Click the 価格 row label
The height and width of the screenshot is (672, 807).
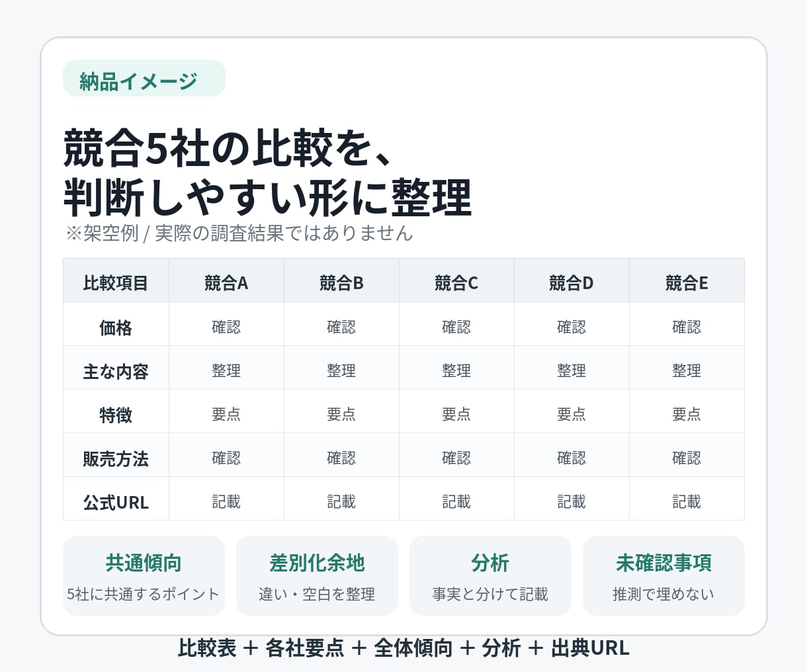116,324
